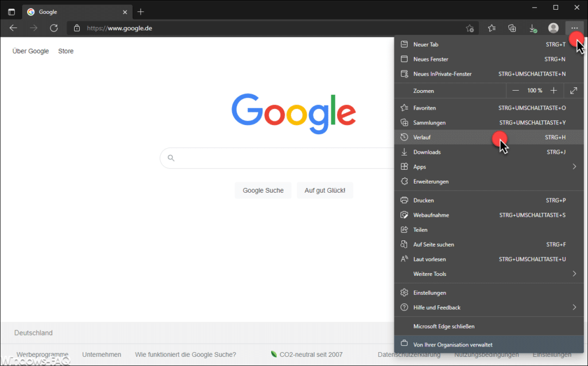The width and height of the screenshot is (588, 366).
Task: Select Laut vorlesen entry
Action: click(489, 259)
